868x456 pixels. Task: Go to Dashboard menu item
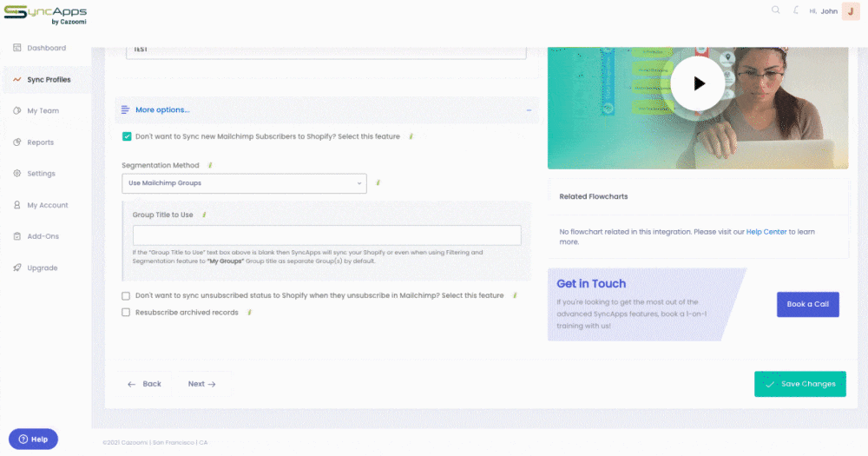pyautogui.click(x=47, y=48)
